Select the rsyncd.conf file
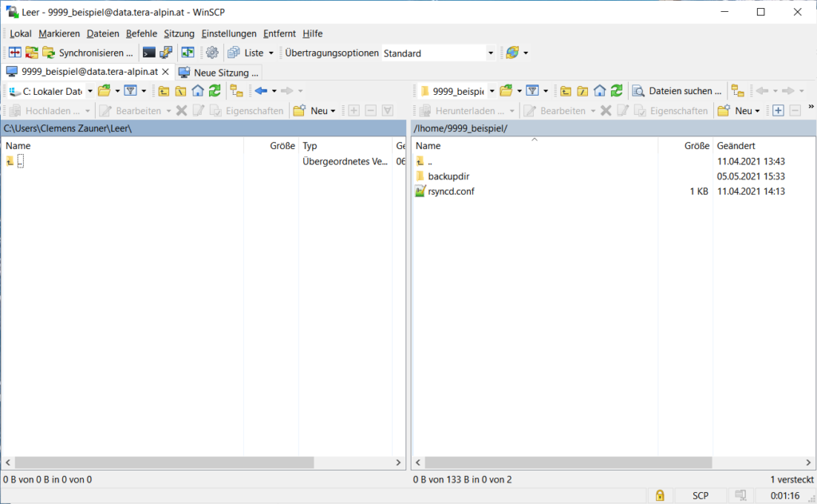The width and height of the screenshot is (817, 504). (452, 191)
